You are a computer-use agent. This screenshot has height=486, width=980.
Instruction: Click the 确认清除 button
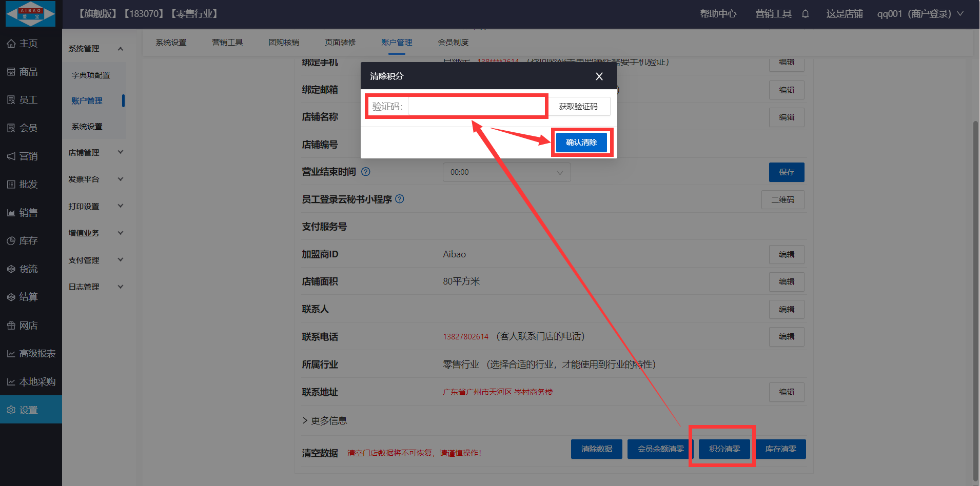(581, 143)
